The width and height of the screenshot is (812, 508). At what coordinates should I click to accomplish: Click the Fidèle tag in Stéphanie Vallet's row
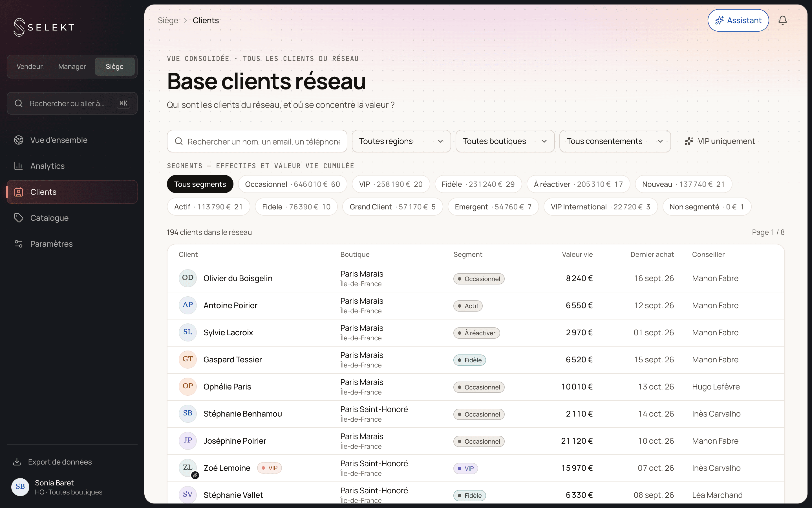pyautogui.click(x=469, y=495)
